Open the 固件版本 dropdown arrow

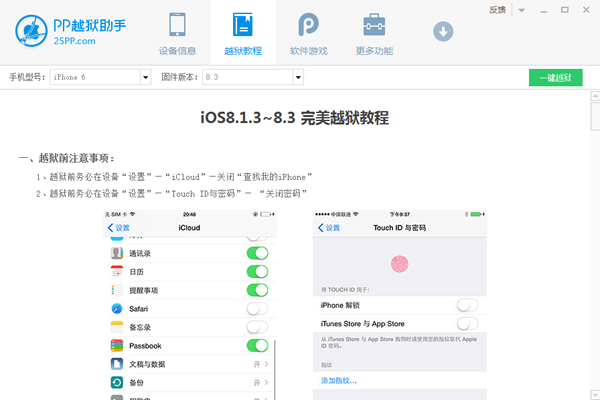298,77
